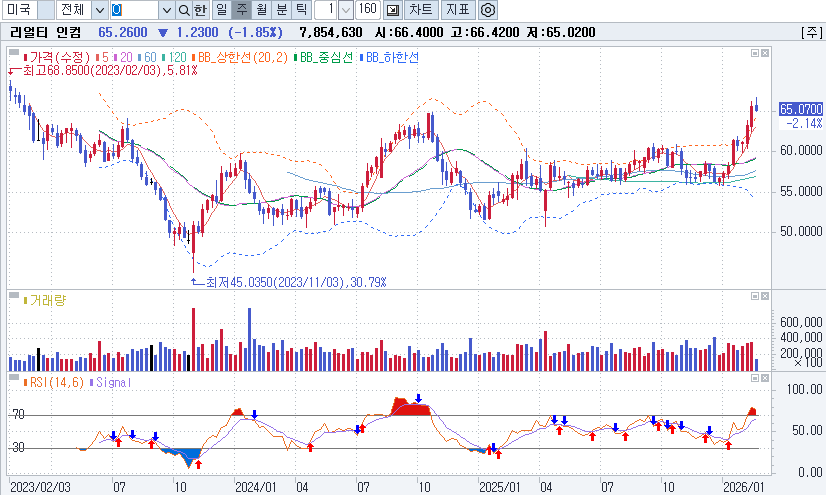Viewport: 826px width, 495px height.
Task: Click the 지표 indicators button
Action: 458,10
